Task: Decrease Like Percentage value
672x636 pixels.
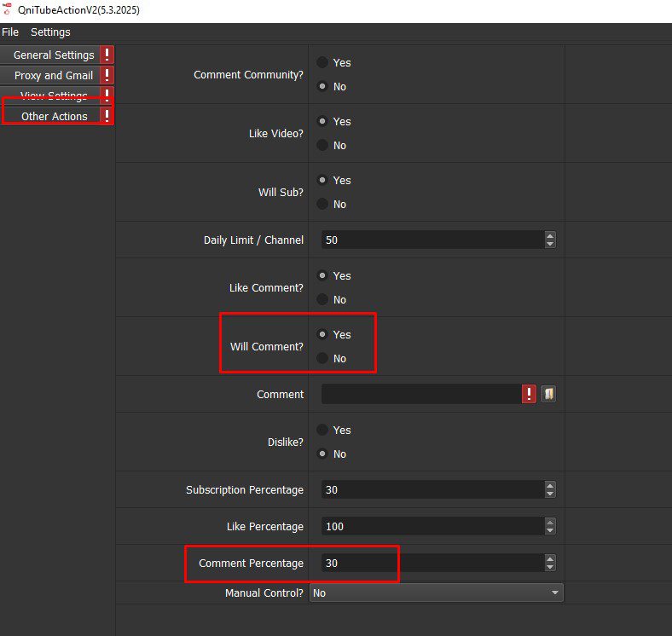Action: point(550,530)
